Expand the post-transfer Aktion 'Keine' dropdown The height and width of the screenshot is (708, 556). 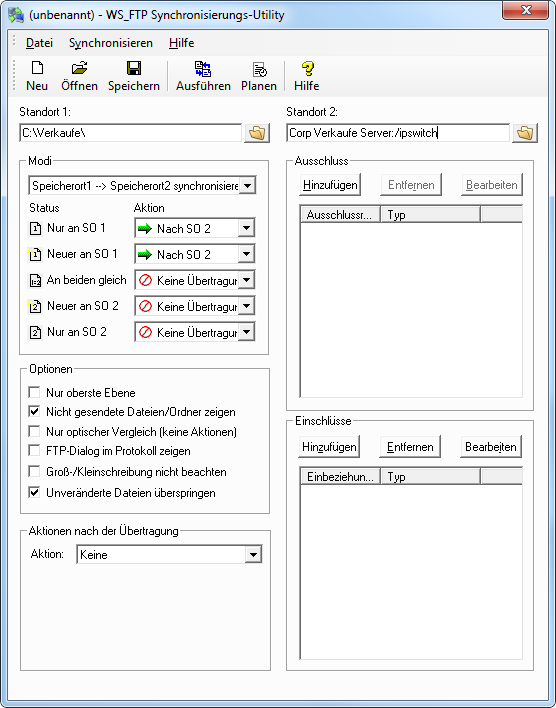(x=253, y=554)
